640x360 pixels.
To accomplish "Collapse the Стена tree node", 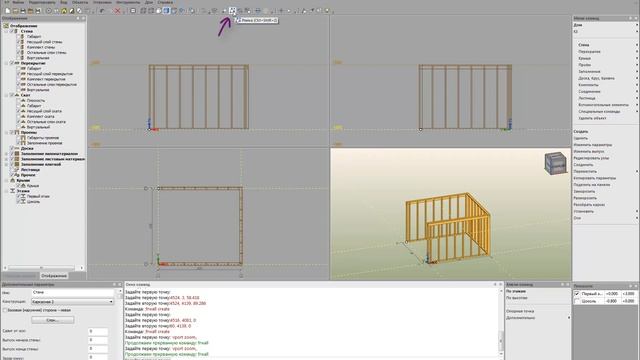I will coord(6,31).
